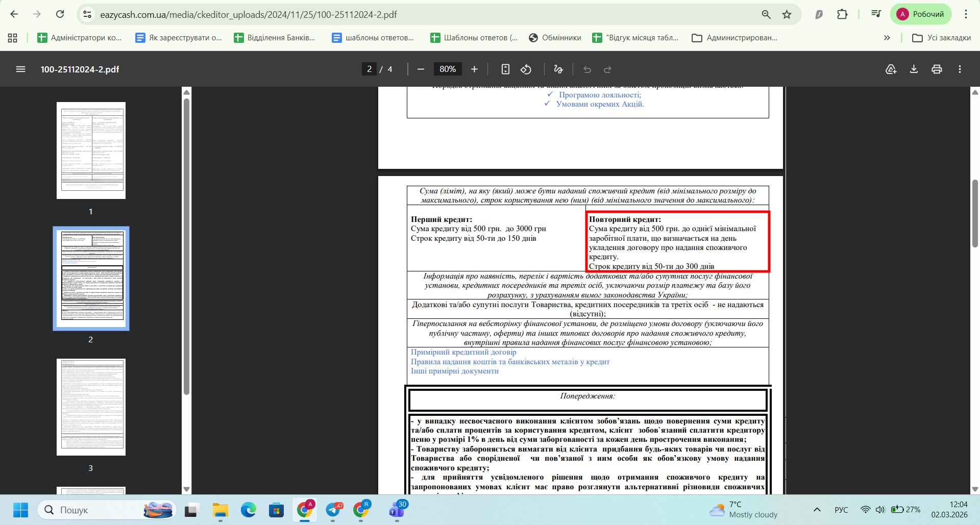Open Microsoft Store from the taskbar
Viewport: 980px width, 525px height.
(x=276, y=510)
